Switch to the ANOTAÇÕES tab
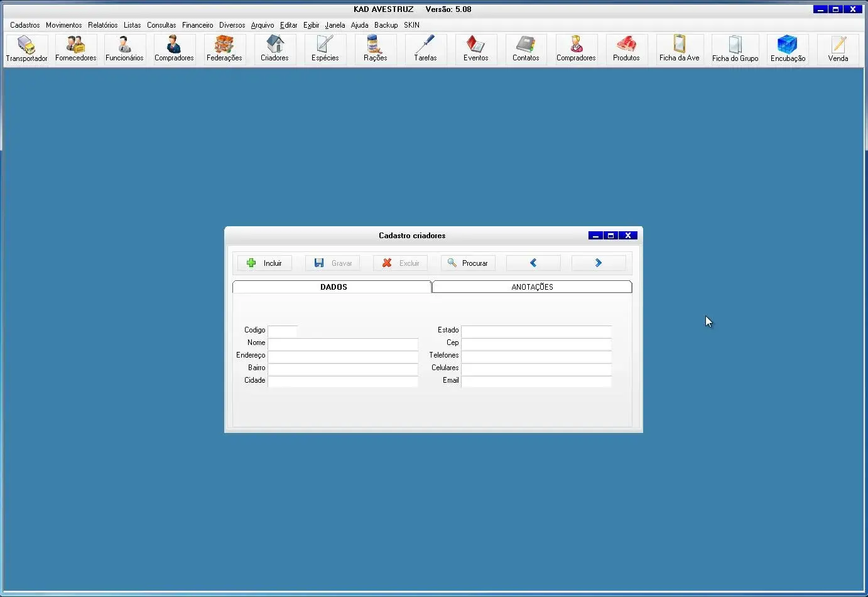Viewport: 868px width, 597px height. pos(532,287)
